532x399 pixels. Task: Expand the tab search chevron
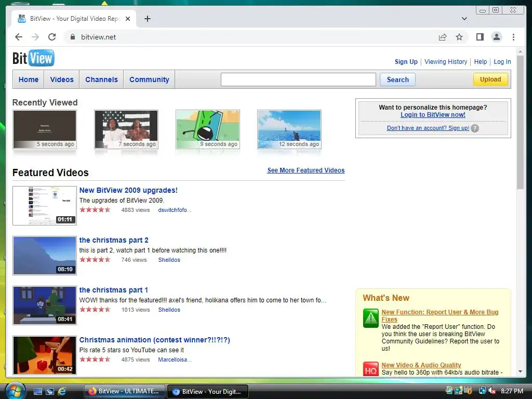(x=464, y=19)
